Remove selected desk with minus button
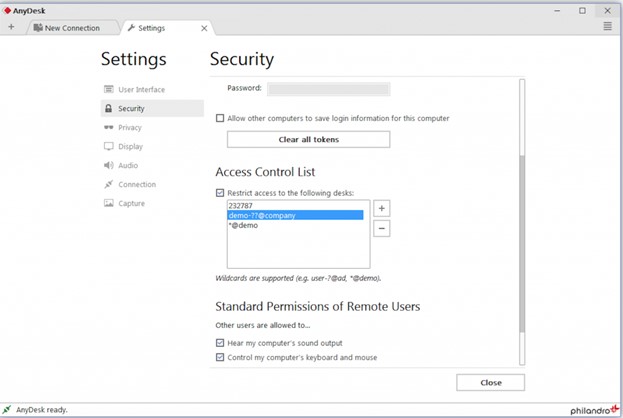The width and height of the screenshot is (623, 418). pos(381,228)
